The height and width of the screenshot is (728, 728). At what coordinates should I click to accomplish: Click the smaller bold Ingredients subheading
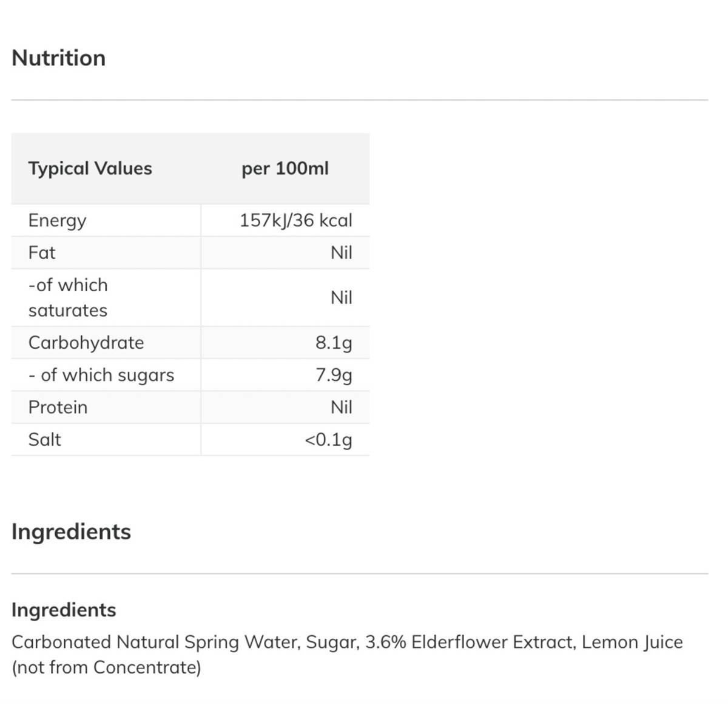pyautogui.click(x=64, y=610)
